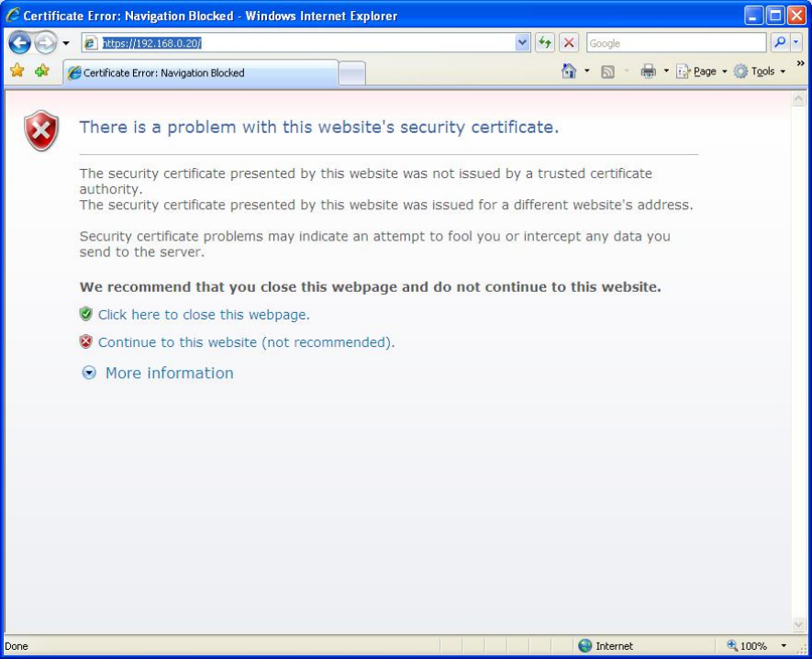
Task: Click the Print icon
Action: (x=648, y=71)
